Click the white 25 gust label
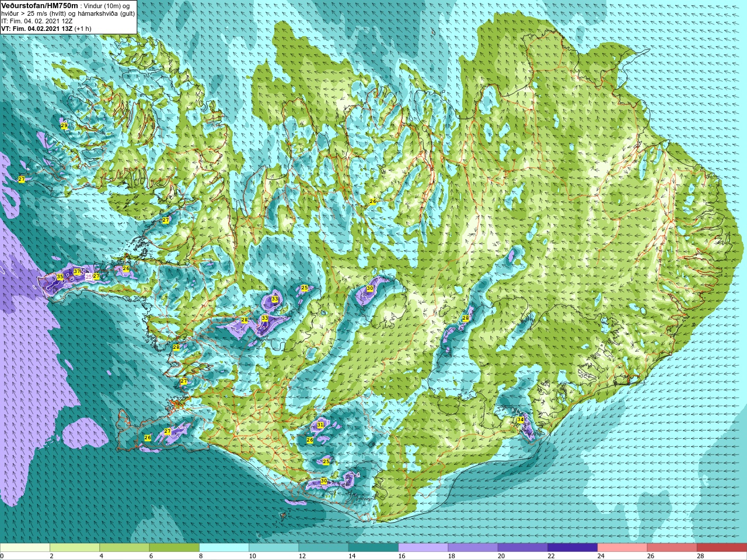747x560 pixels. tap(89, 277)
